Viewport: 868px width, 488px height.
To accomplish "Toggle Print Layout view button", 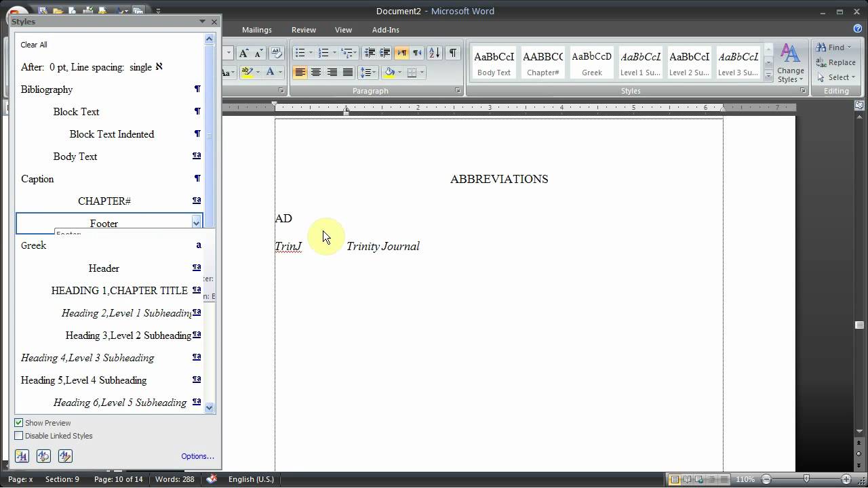I will (x=675, y=479).
